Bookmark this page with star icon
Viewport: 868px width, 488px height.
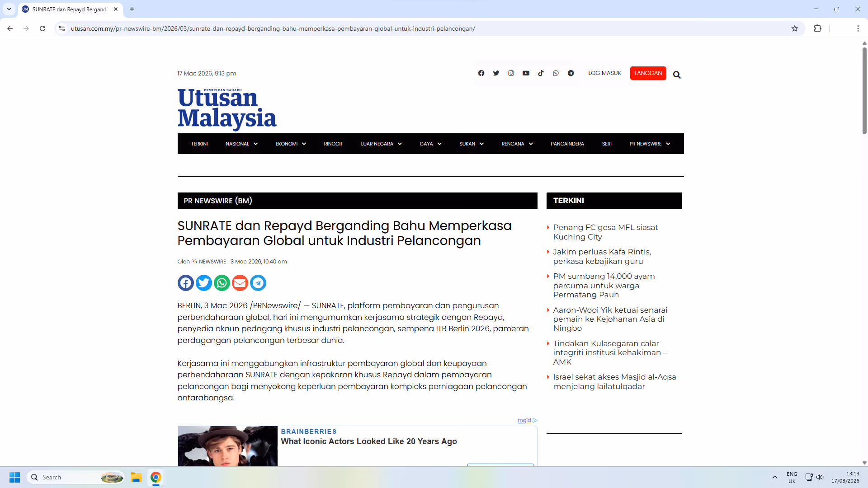[x=795, y=28]
